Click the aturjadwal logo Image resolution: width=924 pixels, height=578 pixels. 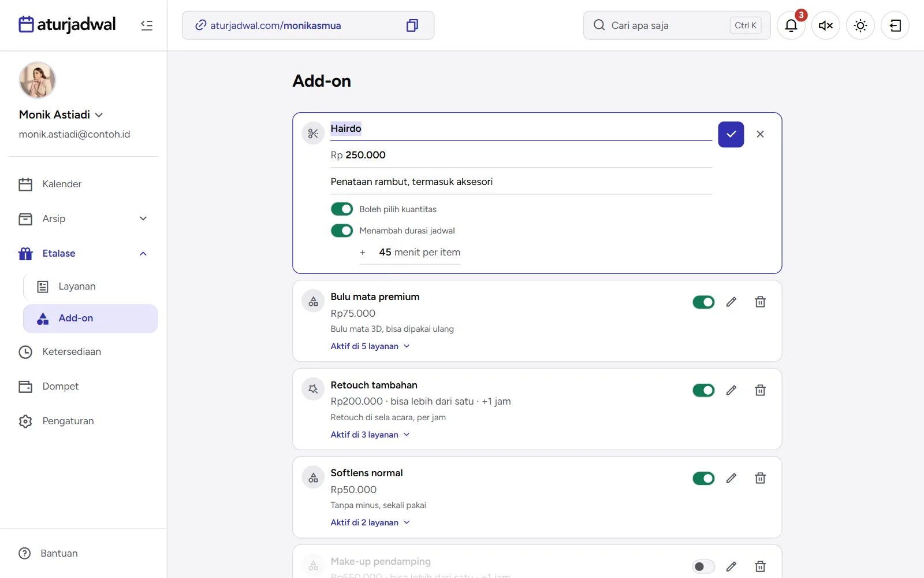(x=67, y=25)
